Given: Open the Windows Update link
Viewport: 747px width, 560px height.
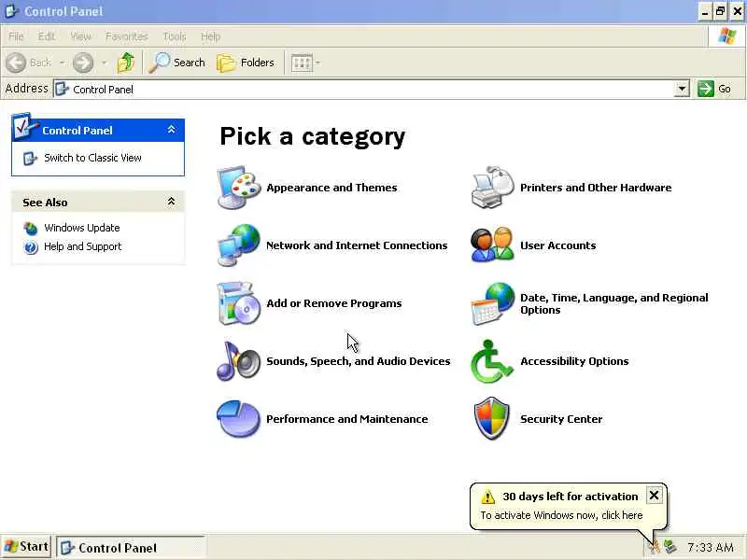Looking at the screenshot, I should coord(82,228).
